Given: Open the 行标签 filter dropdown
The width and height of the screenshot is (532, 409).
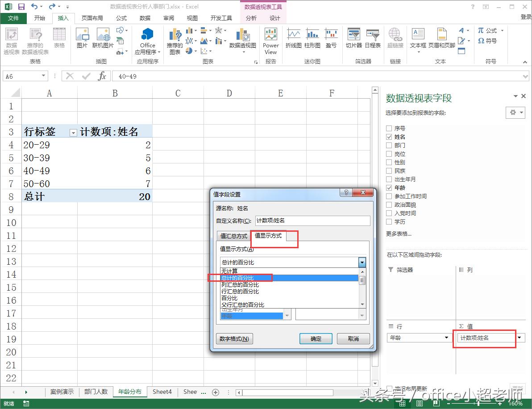Looking at the screenshot, I should point(73,133).
